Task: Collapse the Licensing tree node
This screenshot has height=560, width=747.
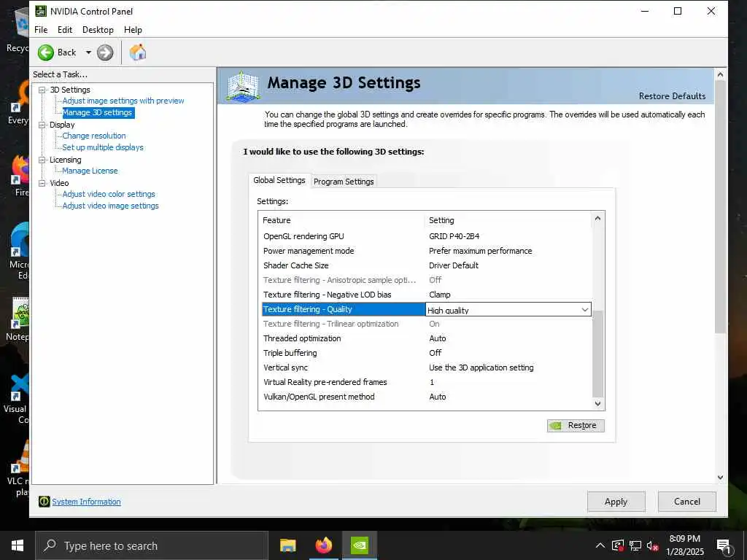Action: tap(42, 160)
